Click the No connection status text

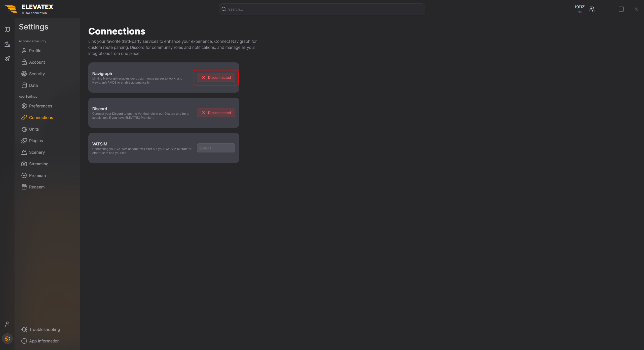36,13
